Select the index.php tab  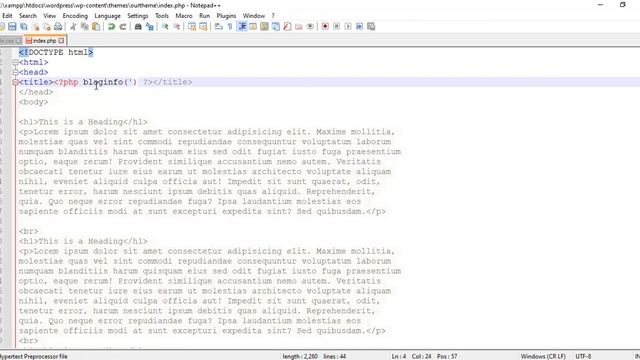tap(44, 41)
